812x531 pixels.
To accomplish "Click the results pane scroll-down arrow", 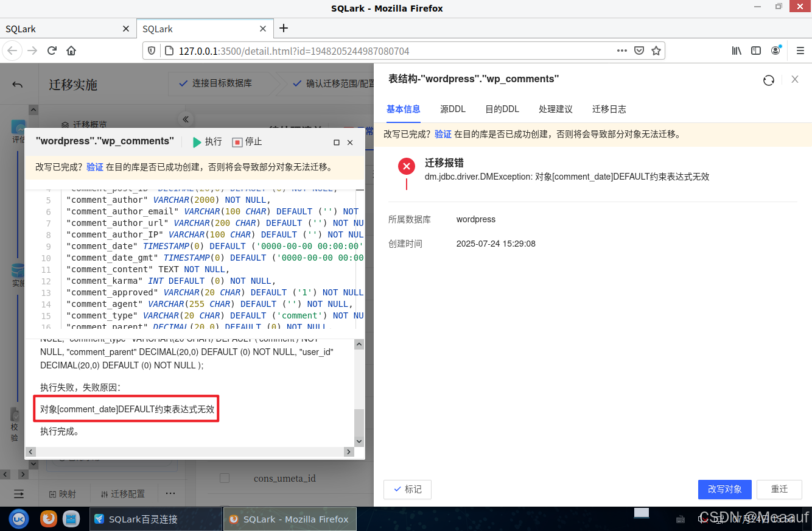I will coord(359,441).
